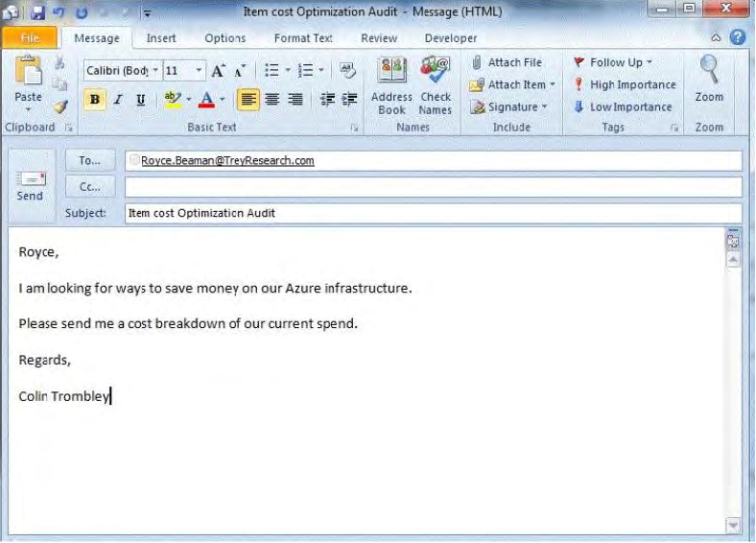Apply text highlight color
This screenshot has width=756, height=543.
(172, 99)
